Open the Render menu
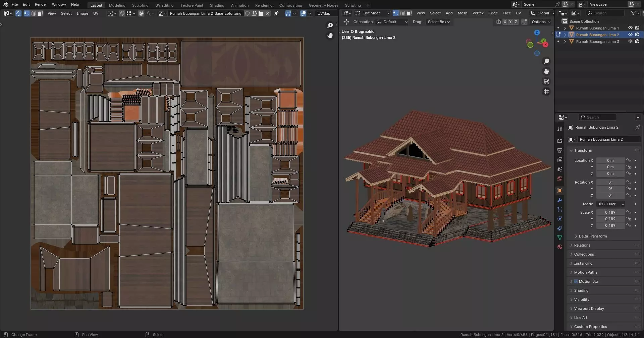Image resolution: width=644 pixels, height=338 pixels. click(x=41, y=4)
